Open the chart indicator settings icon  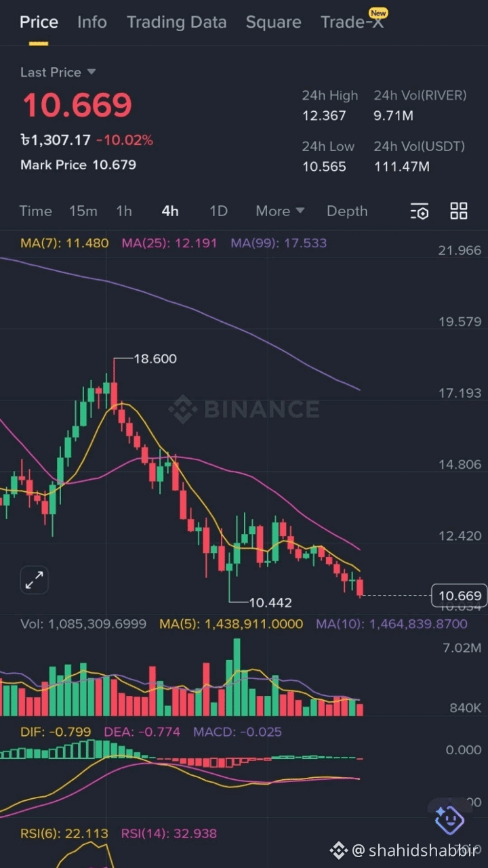coord(420,211)
